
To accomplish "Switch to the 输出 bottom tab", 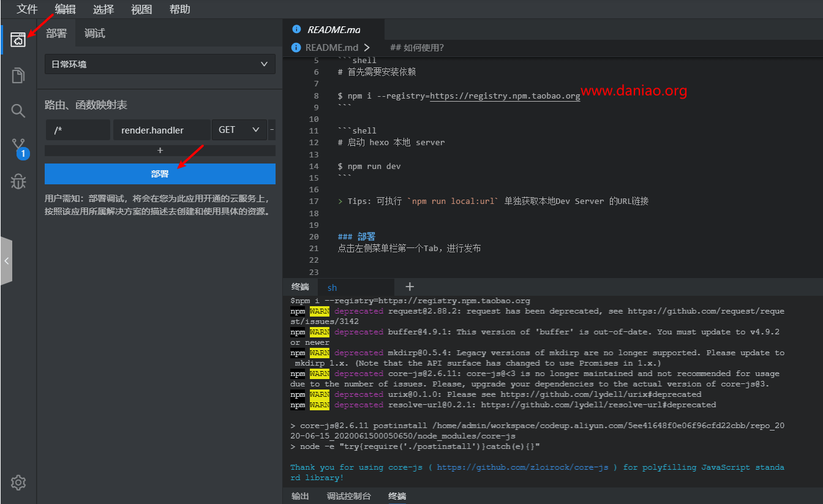I will point(300,496).
